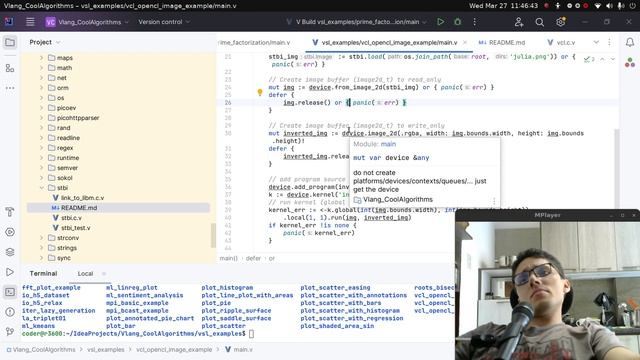The width and height of the screenshot is (640, 360).
Task: Click the inspections checkmark widget
Action: tap(589, 59)
